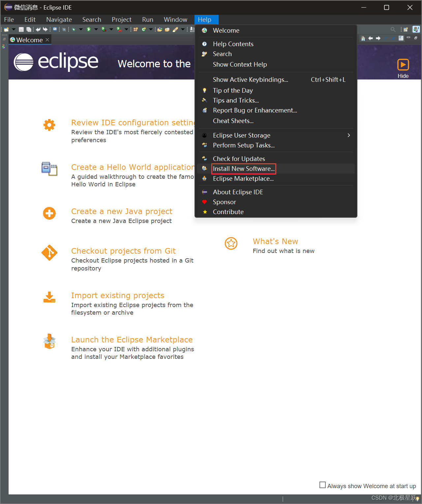Click the magnifier quick access icon
The height and width of the screenshot is (504, 422).
pyautogui.click(x=393, y=29)
